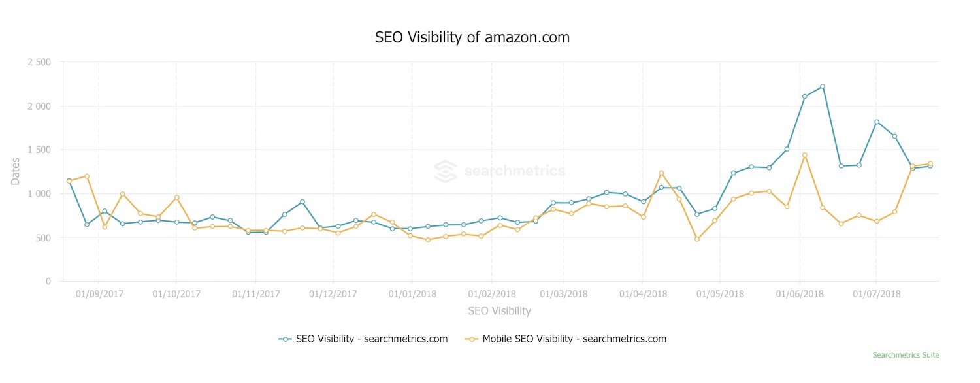The height and width of the screenshot is (383, 980).
Task: Select the blue peak point in mid-November 2017
Action: click(x=302, y=202)
